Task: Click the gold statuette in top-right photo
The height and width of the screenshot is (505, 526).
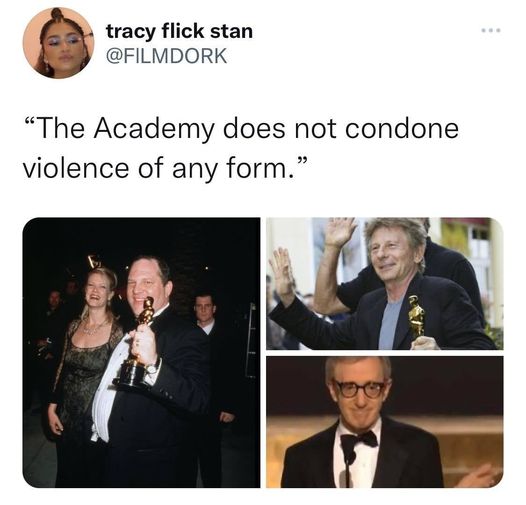Action: click(416, 317)
